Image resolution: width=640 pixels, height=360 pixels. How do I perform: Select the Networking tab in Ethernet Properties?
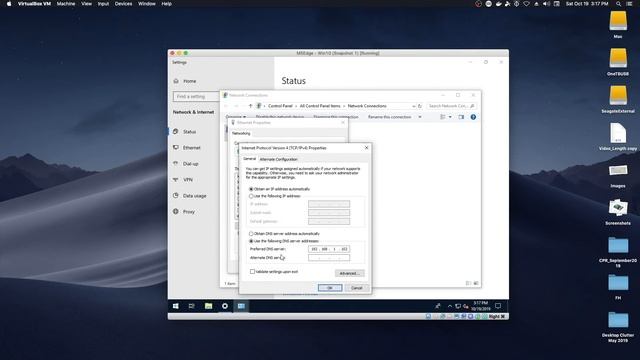tap(241, 133)
